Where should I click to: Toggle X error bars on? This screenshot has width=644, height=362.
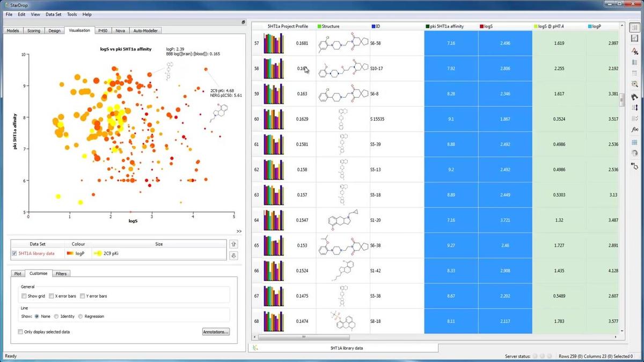click(x=51, y=296)
